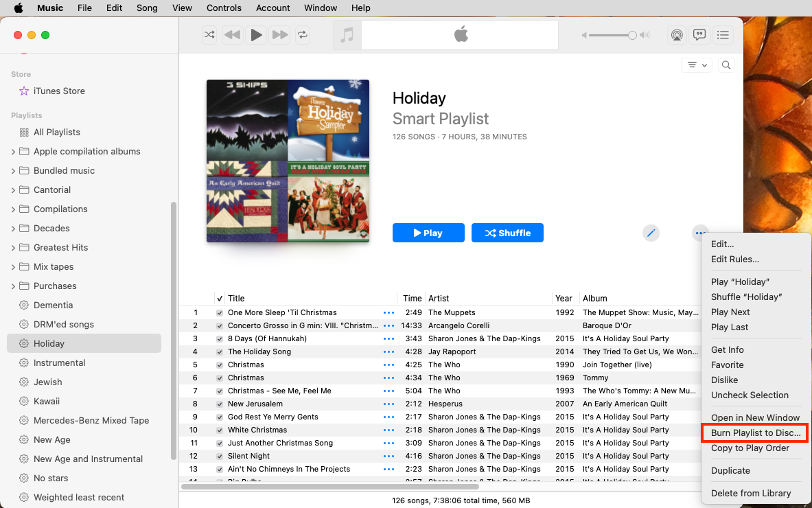Toggle shuffle icon in playback toolbar

209,35
